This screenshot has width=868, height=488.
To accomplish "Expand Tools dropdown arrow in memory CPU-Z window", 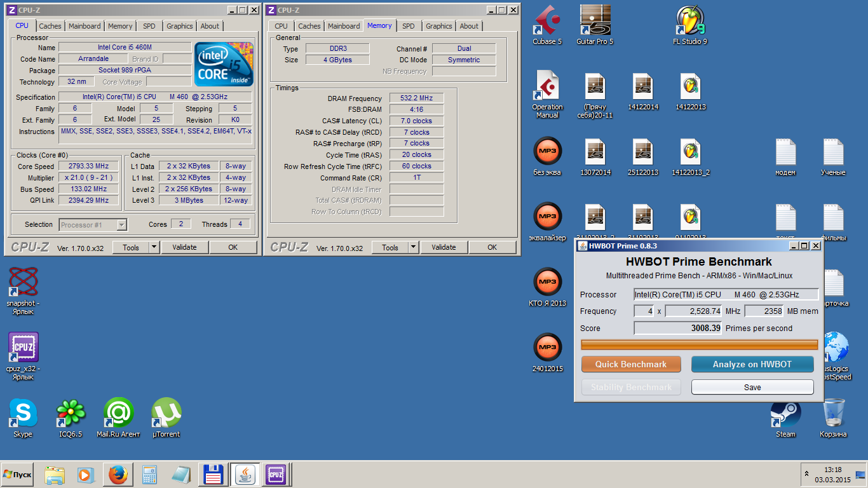I will click(414, 247).
